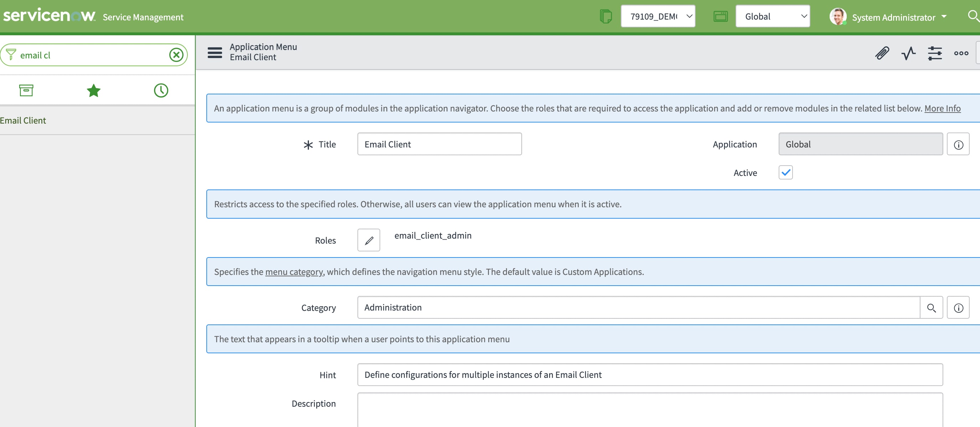The width and height of the screenshot is (980, 427).
Task: Toggle the Active checkbox
Action: (785, 173)
